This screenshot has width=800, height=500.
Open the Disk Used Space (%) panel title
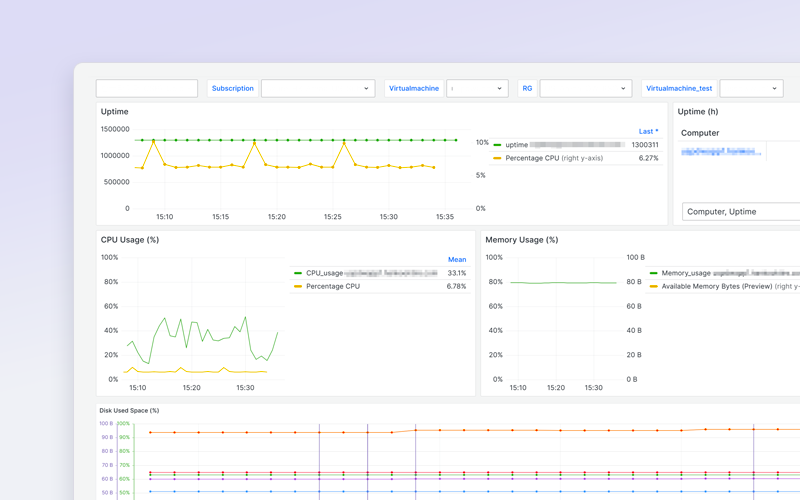pyautogui.click(x=129, y=410)
